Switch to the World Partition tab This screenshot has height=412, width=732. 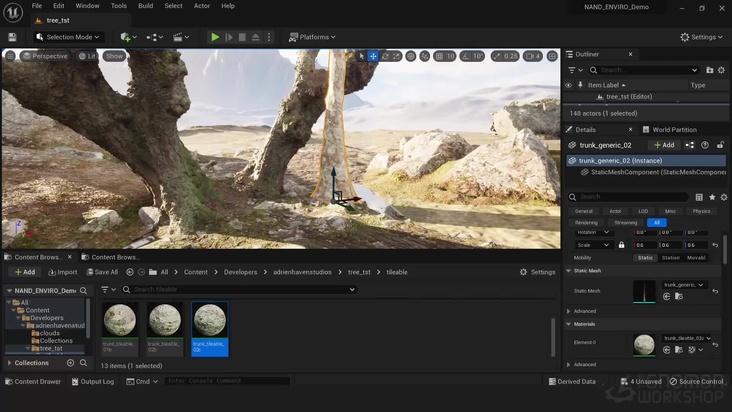click(x=673, y=129)
